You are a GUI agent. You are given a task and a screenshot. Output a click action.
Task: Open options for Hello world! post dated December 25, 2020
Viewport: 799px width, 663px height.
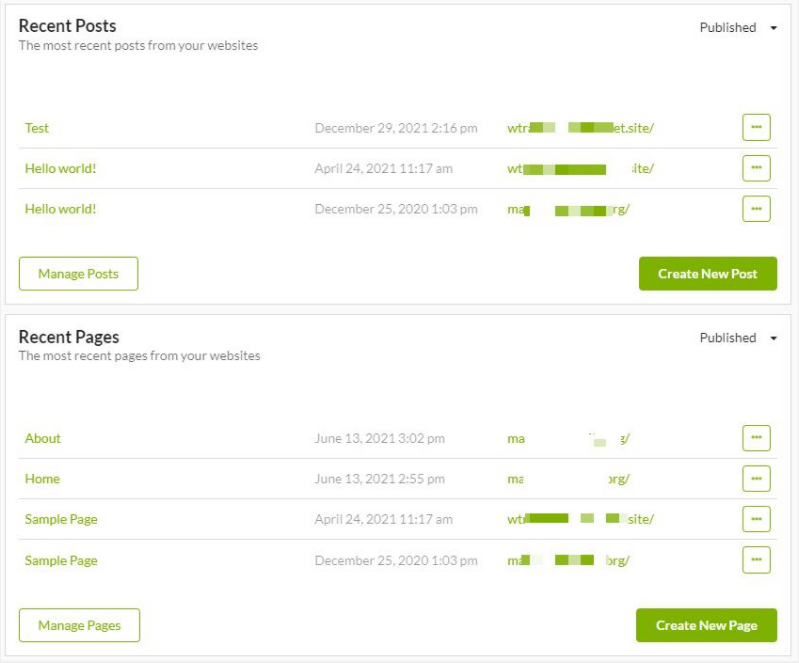756,209
